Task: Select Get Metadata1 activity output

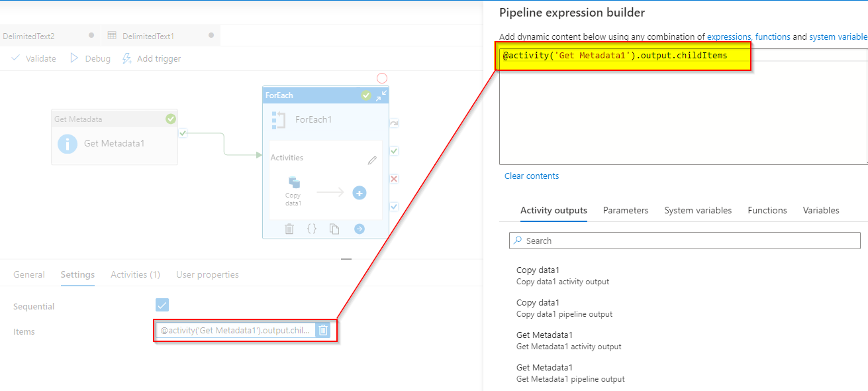Action: [x=569, y=341]
